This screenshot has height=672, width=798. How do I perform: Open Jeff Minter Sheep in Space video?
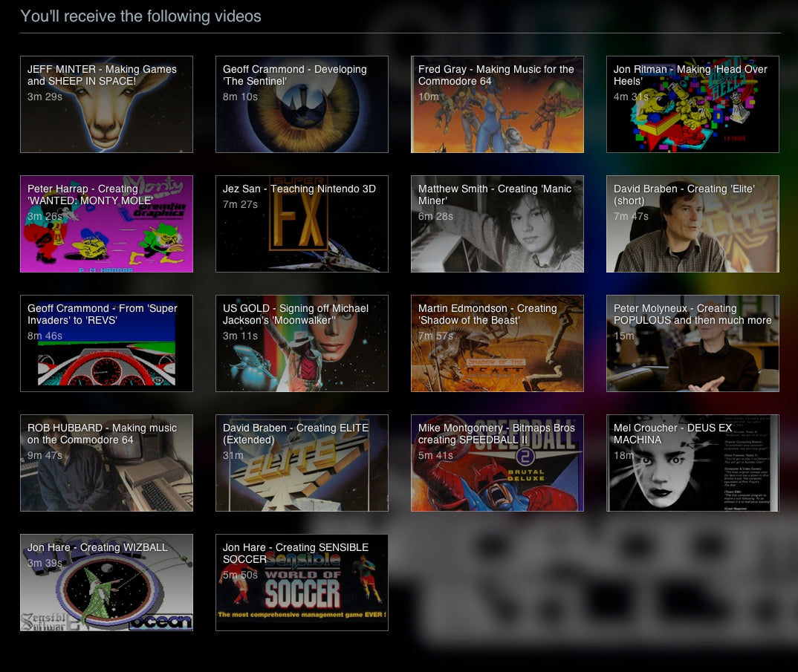point(106,105)
